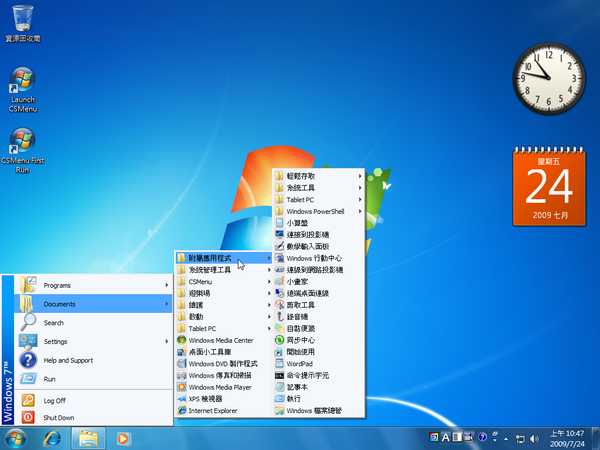
Task: Launch Windows Media Center from programs list
Action: 223,340
